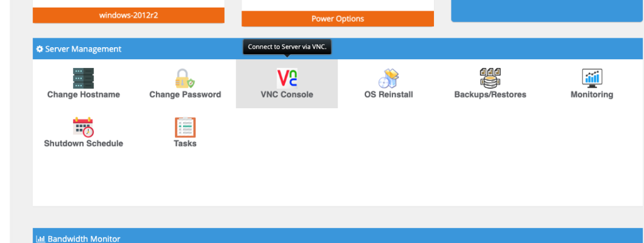Click the Change Hostname server rack icon
The width and height of the screenshot is (644, 243).
tap(84, 78)
